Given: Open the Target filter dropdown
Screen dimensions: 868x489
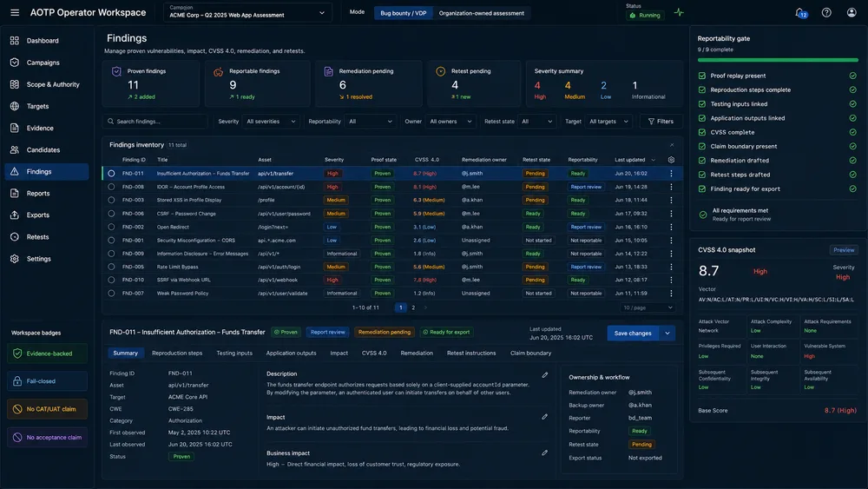Looking at the screenshot, I should tap(608, 122).
